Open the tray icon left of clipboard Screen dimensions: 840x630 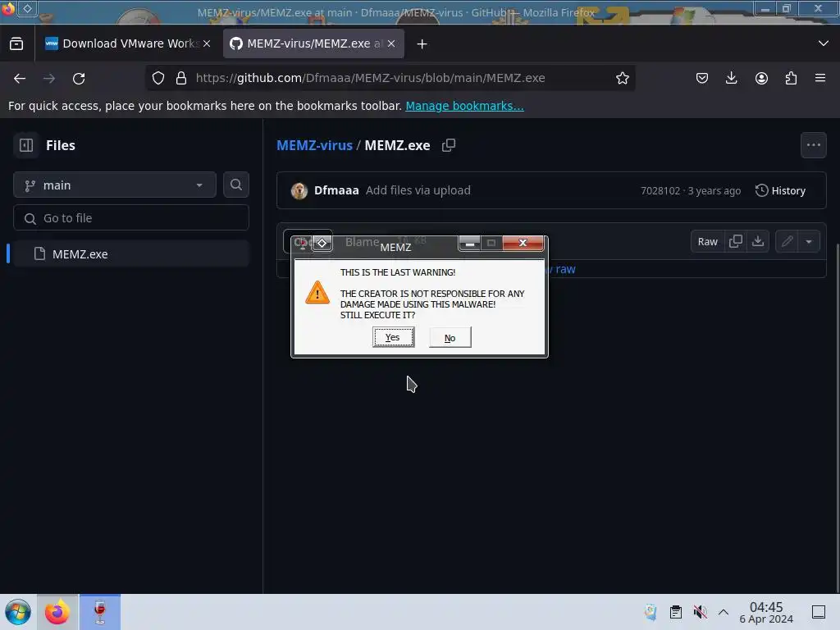pos(651,612)
